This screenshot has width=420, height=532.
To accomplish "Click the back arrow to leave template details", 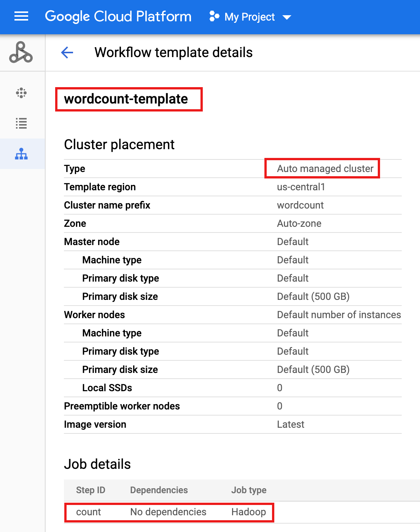I will pyautogui.click(x=67, y=53).
